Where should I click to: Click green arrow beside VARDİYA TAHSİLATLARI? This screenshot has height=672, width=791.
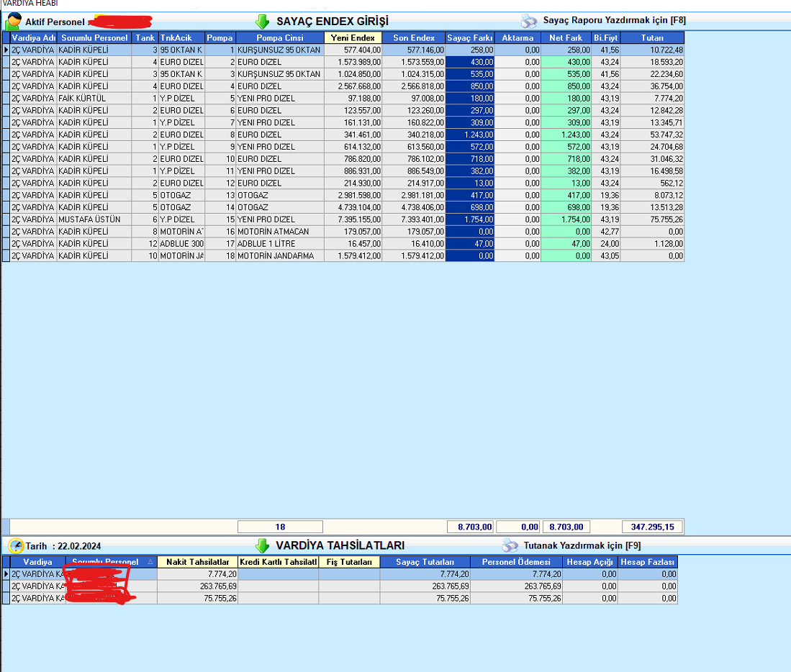click(x=263, y=545)
